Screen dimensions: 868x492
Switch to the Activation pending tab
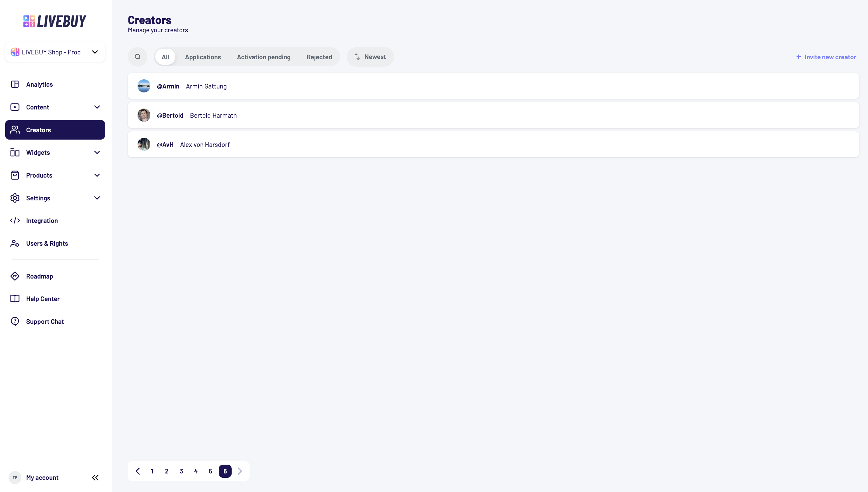click(264, 57)
